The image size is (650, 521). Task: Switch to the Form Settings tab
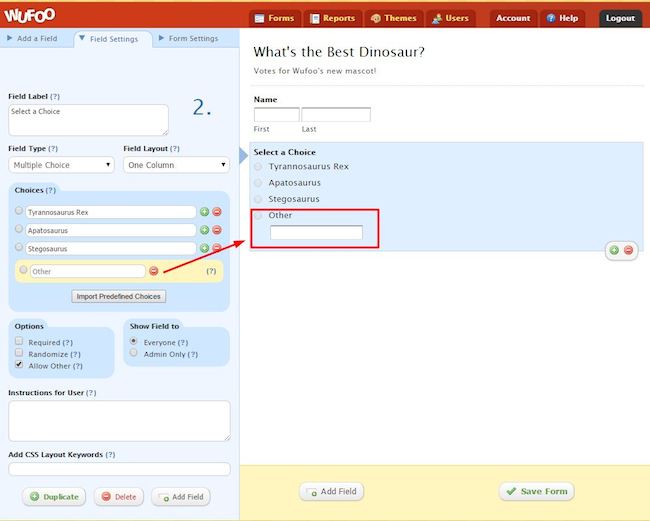188,39
